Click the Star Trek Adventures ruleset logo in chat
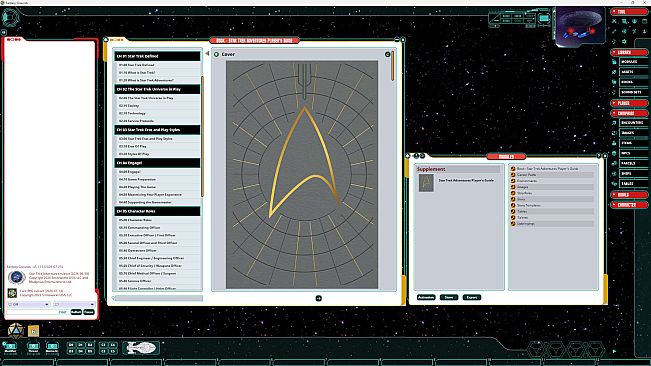Viewport: 651px width, 366px height. click(x=16, y=278)
